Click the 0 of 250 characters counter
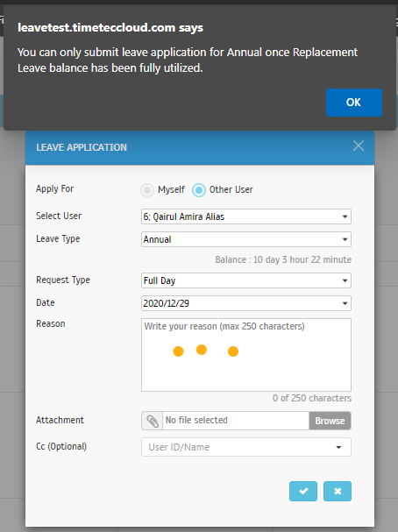Image resolution: width=398 pixels, height=532 pixels. point(312,398)
